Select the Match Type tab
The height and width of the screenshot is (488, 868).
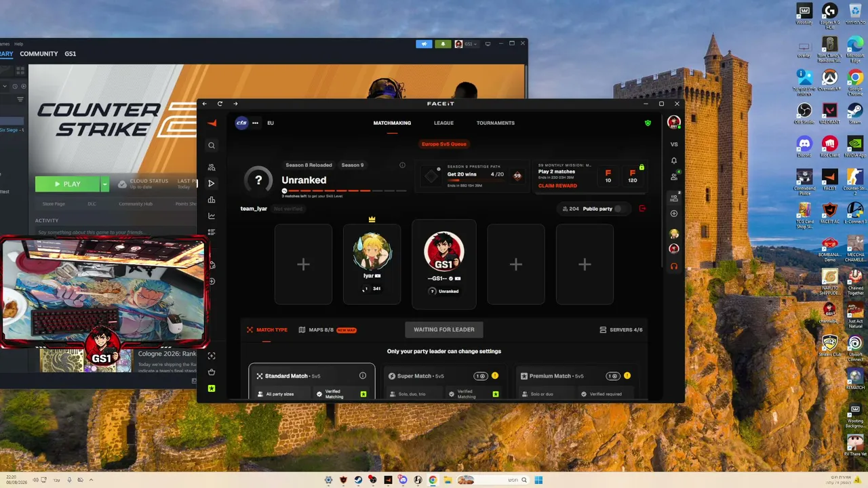click(267, 330)
